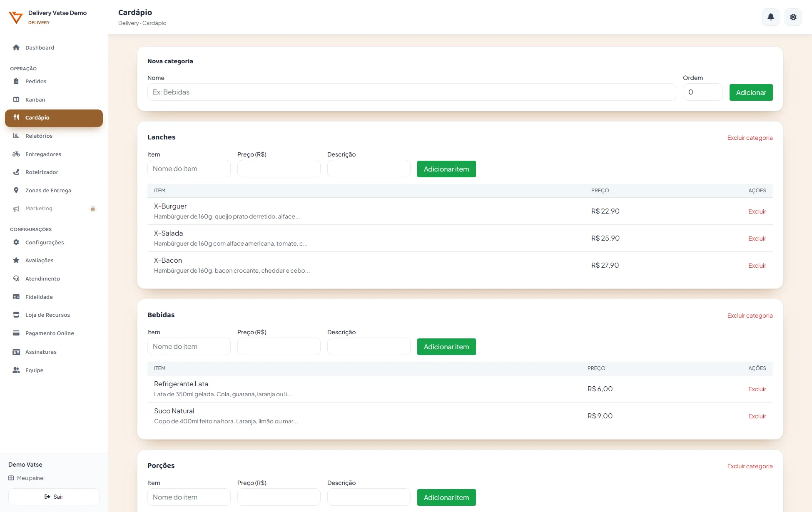Delete the Lanches category via Excluir categoria
Image resolution: width=812 pixels, height=512 pixels.
click(x=750, y=138)
